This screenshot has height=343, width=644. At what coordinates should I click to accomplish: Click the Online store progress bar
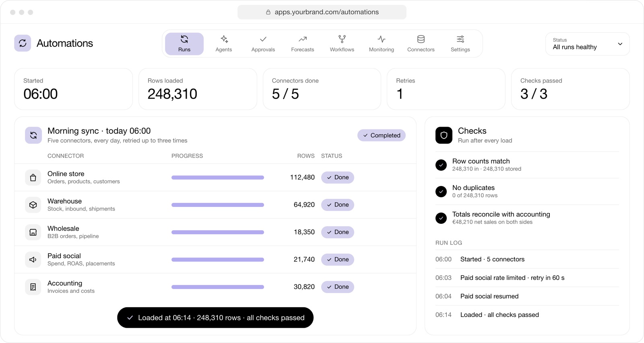pyautogui.click(x=218, y=178)
